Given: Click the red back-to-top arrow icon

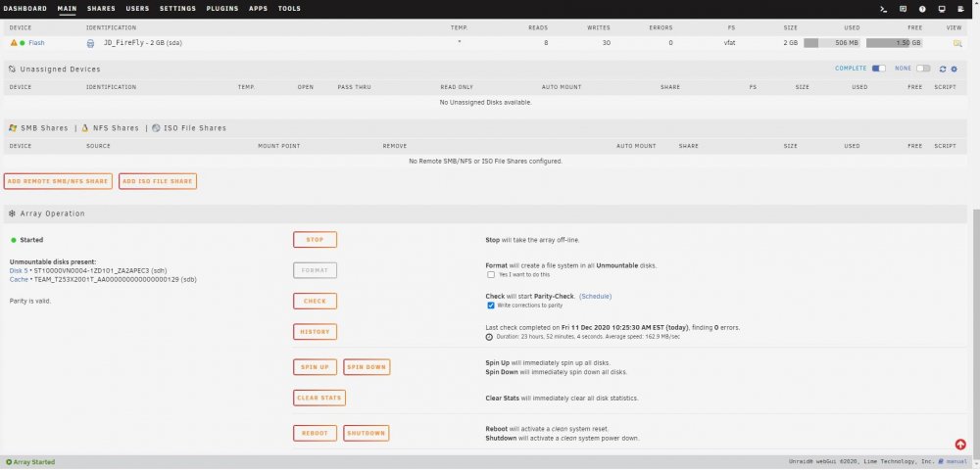Looking at the screenshot, I should [960, 445].
